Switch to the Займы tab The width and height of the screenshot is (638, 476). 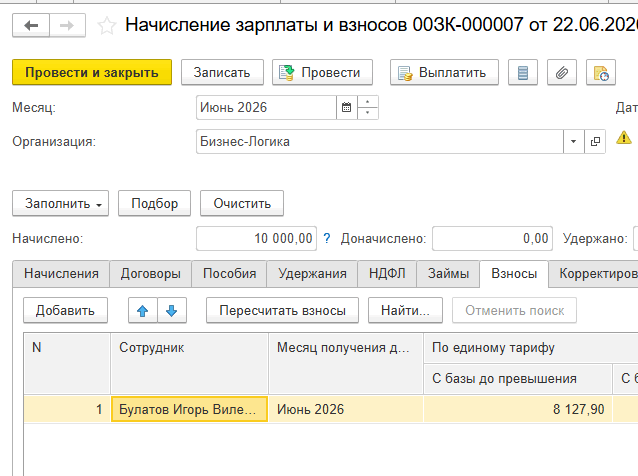pyautogui.click(x=448, y=274)
